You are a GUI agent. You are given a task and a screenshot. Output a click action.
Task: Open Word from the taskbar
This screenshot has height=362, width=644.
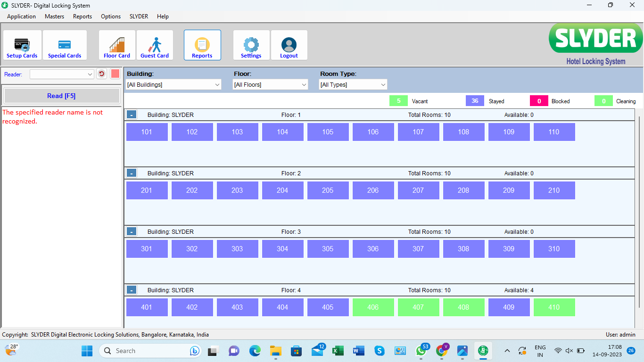pyautogui.click(x=358, y=351)
